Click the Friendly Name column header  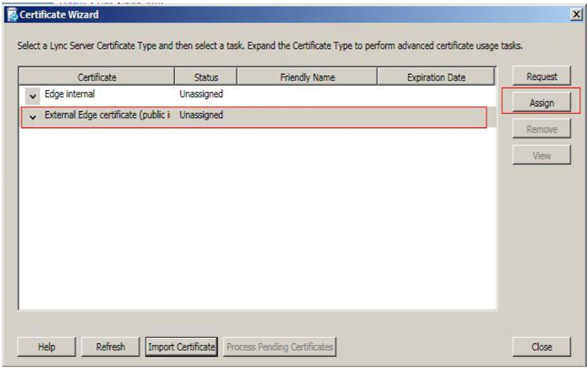(307, 77)
